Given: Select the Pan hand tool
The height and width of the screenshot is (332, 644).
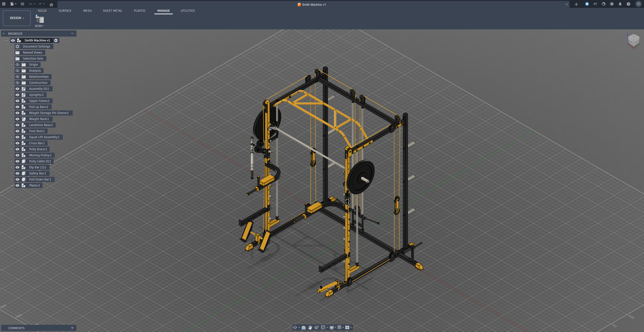Looking at the screenshot, I should pos(310,327).
